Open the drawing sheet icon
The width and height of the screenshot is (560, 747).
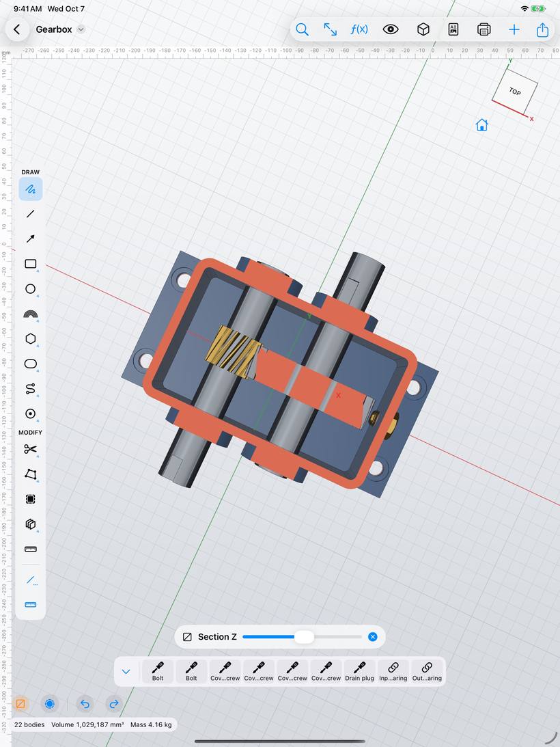pyautogui.click(x=453, y=29)
